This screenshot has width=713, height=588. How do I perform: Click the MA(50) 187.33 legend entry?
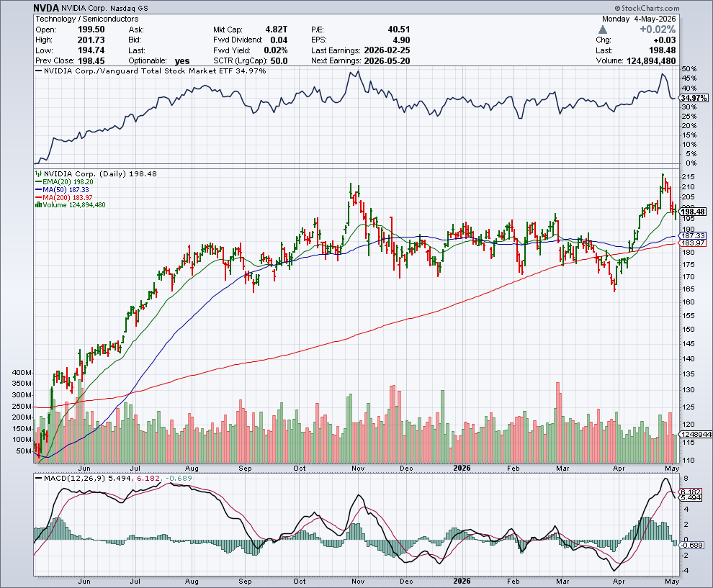[62, 189]
